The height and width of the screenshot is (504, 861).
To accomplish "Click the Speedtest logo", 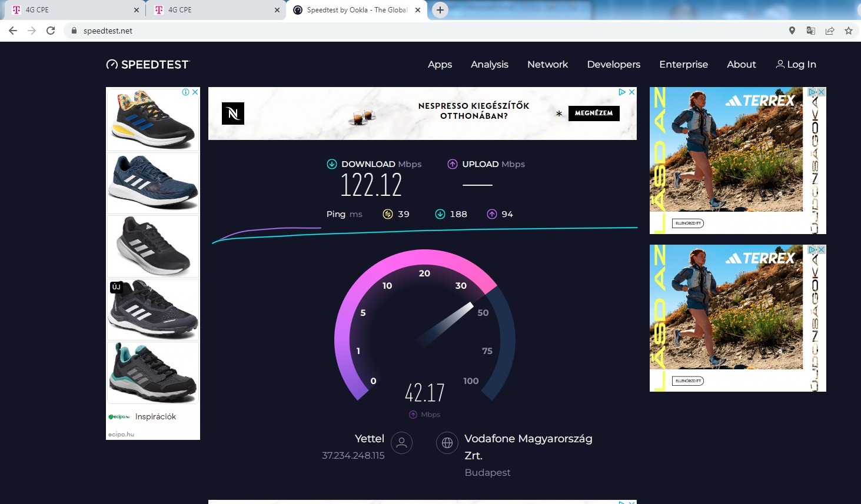I will click(148, 65).
